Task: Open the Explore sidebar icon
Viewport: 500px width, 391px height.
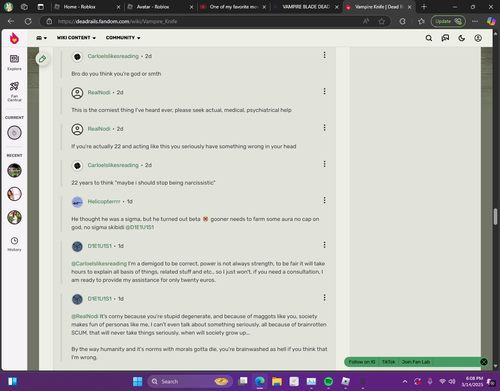Action: pyautogui.click(x=14, y=62)
